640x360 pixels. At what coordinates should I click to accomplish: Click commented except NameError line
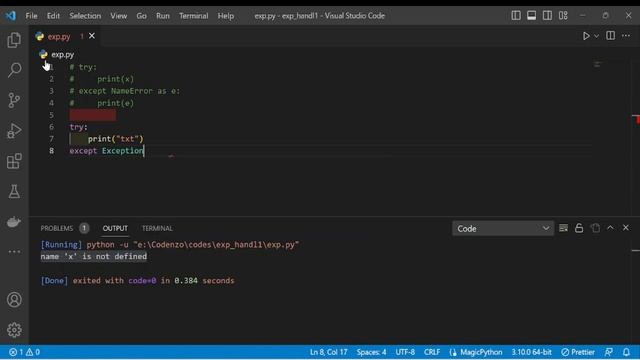click(x=124, y=91)
